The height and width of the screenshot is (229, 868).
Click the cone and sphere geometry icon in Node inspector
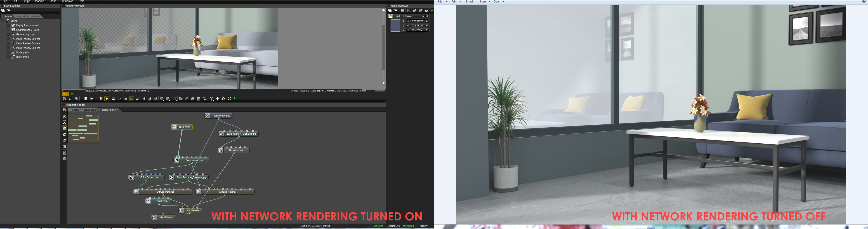[427, 10]
